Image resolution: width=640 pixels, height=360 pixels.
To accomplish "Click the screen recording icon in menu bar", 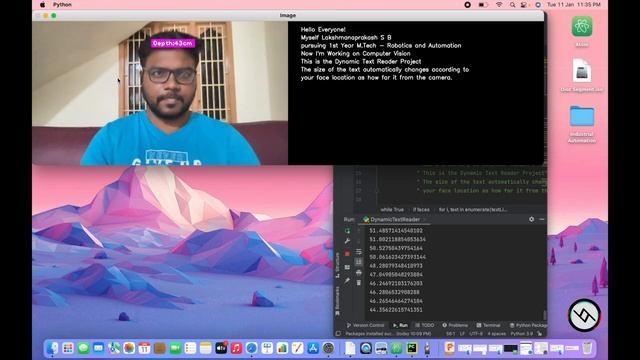I will pos(467,4).
